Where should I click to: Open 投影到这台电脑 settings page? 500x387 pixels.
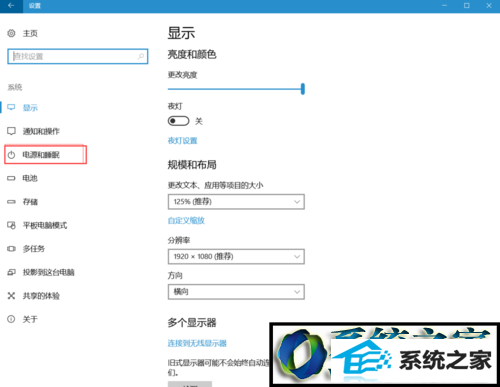[x=48, y=272]
